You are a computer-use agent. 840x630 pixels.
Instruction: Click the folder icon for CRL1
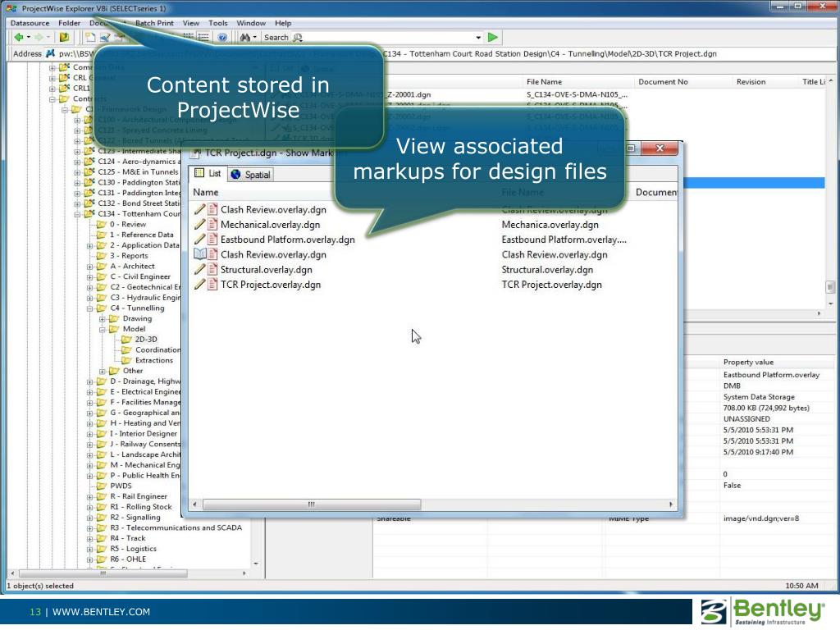coord(64,88)
